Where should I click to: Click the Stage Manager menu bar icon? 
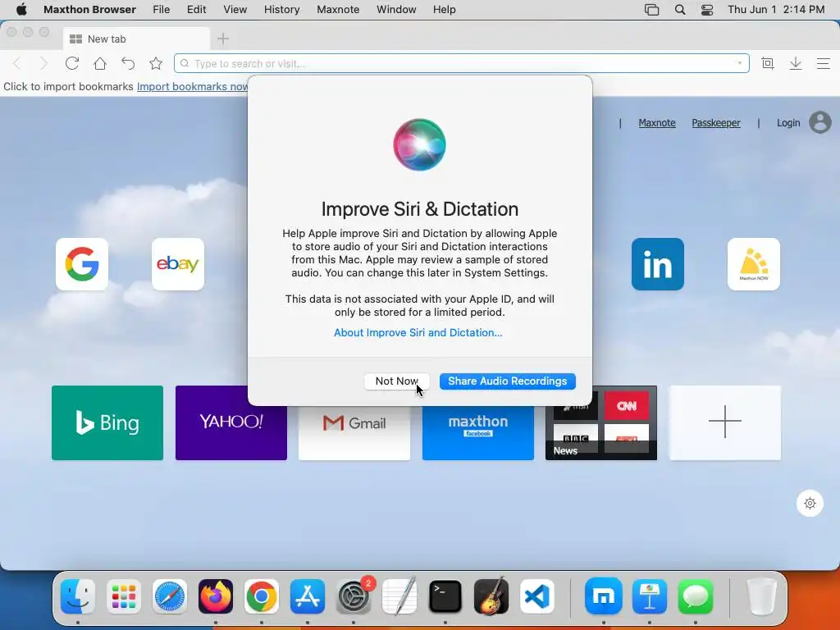(651, 10)
